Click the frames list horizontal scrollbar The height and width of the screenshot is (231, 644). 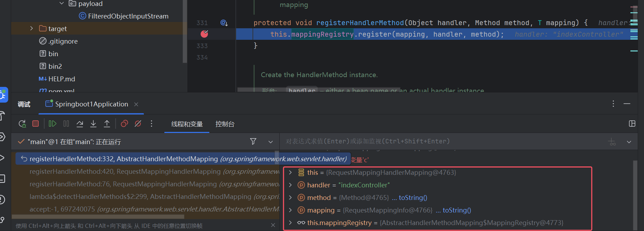(98, 217)
